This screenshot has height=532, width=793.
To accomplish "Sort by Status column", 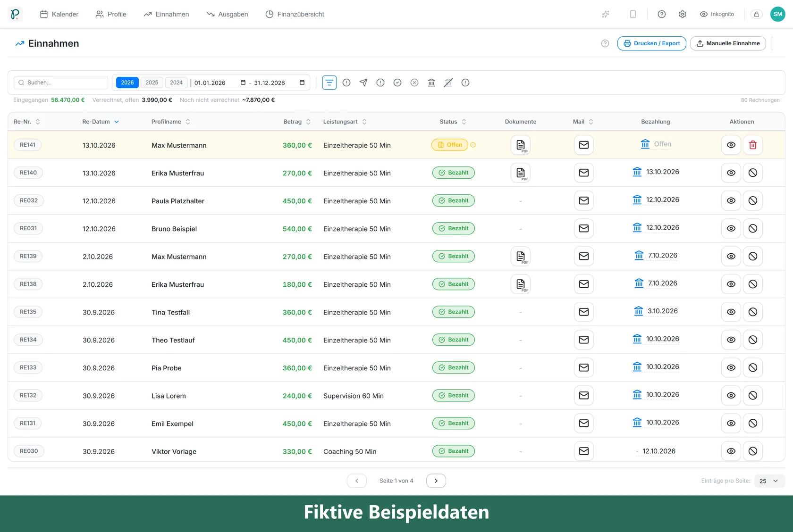I will tap(453, 122).
